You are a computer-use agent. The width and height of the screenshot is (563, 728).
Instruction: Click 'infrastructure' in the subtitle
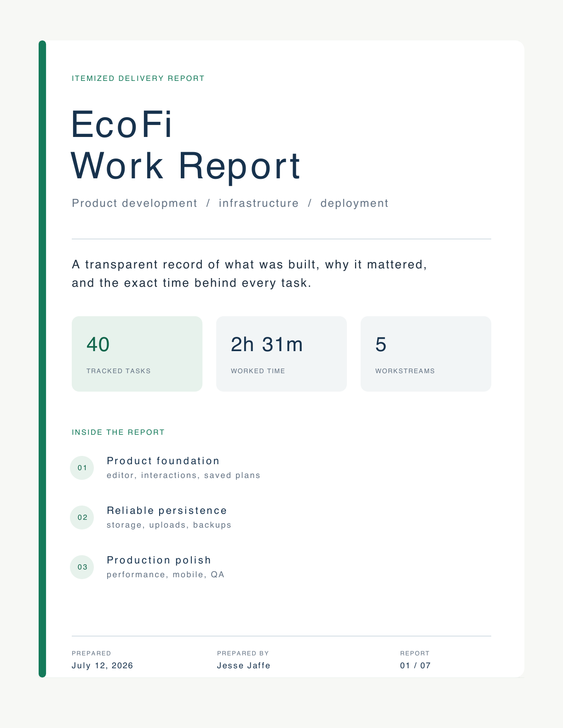pos(259,203)
